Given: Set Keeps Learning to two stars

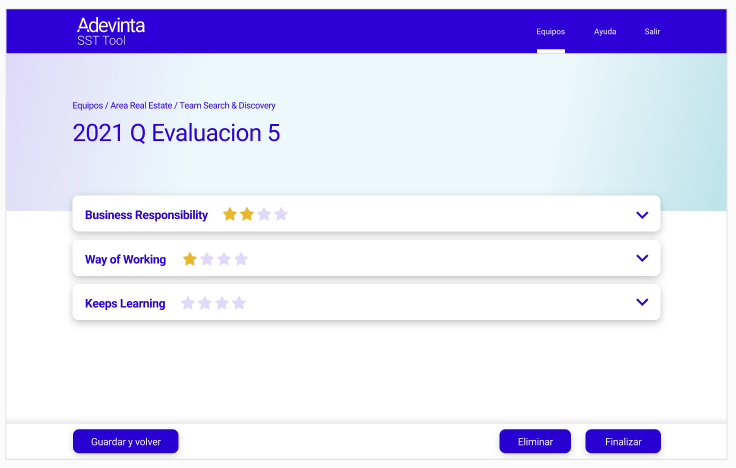Looking at the screenshot, I should (x=205, y=303).
